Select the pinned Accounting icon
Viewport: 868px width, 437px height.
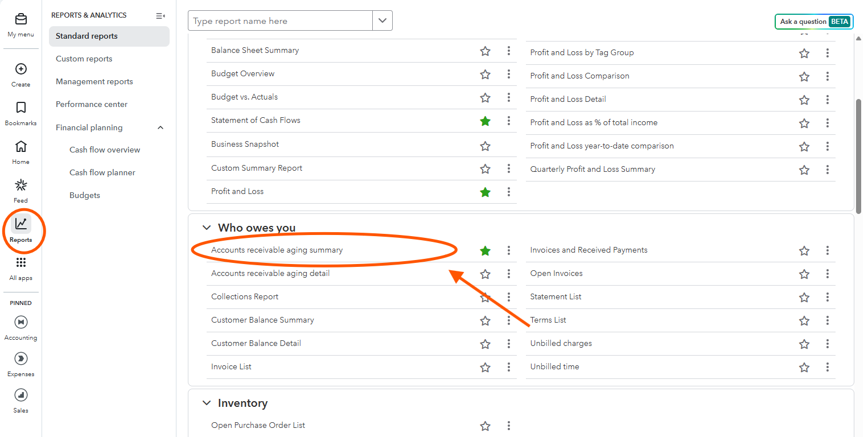[x=20, y=322]
